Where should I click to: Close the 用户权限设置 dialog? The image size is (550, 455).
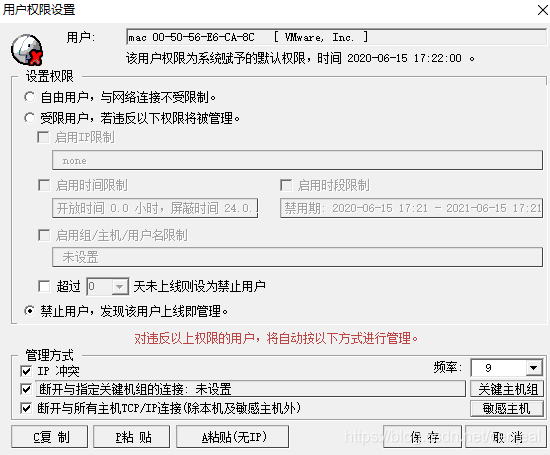(x=542, y=10)
